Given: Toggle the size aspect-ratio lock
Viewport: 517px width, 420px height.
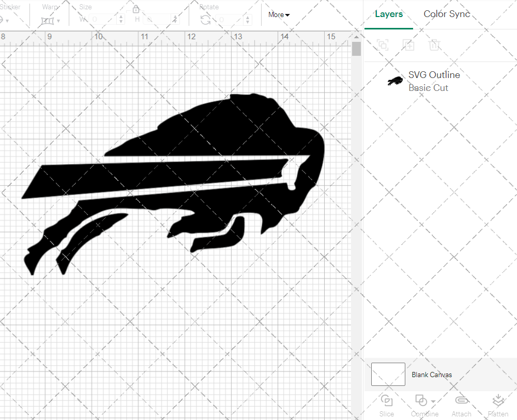Looking at the screenshot, I should 136,9.
